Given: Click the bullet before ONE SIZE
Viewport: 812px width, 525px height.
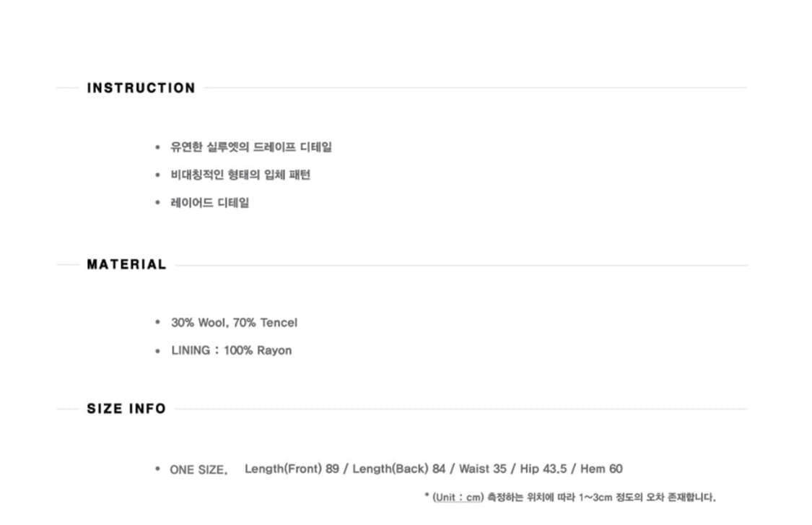Looking at the screenshot, I should coord(157,469).
